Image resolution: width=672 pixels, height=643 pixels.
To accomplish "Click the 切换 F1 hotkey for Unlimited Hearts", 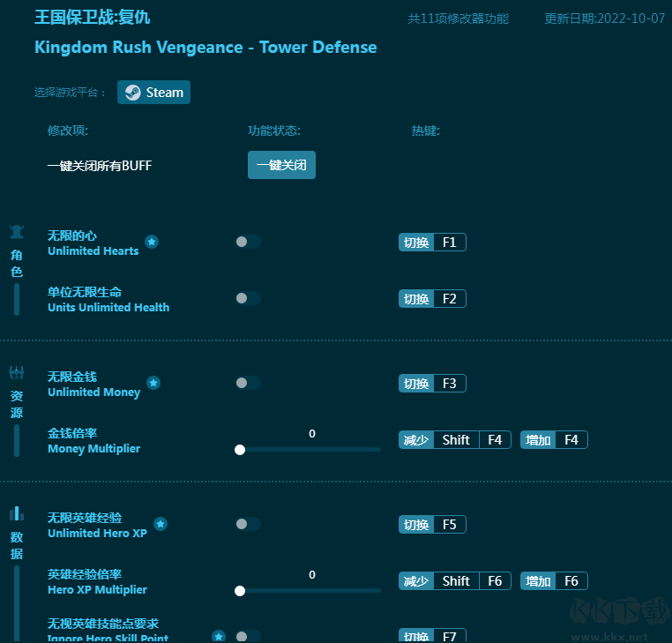I will pyautogui.click(x=432, y=243).
